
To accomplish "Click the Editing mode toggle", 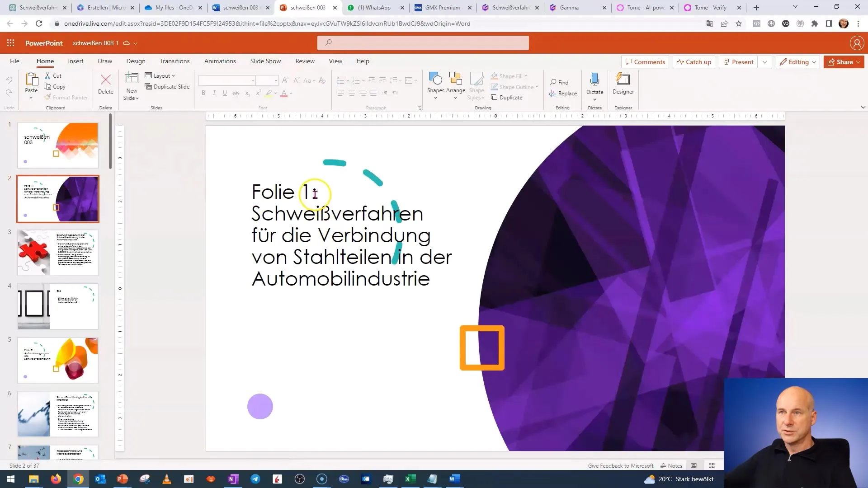I will [798, 62].
